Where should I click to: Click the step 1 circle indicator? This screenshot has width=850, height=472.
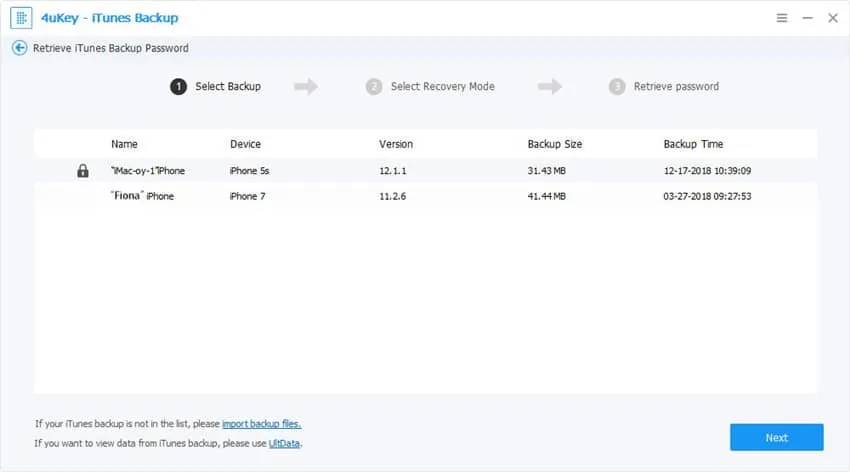(x=178, y=87)
